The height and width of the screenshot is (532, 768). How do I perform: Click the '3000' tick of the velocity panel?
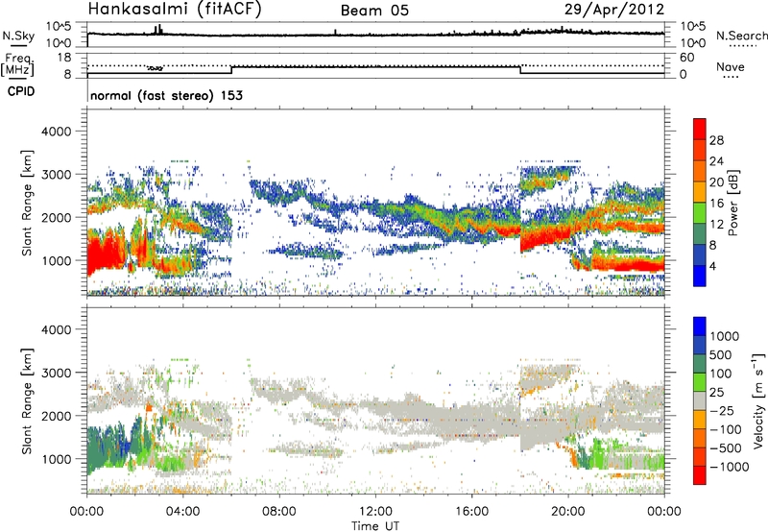[x=56, y=373]
